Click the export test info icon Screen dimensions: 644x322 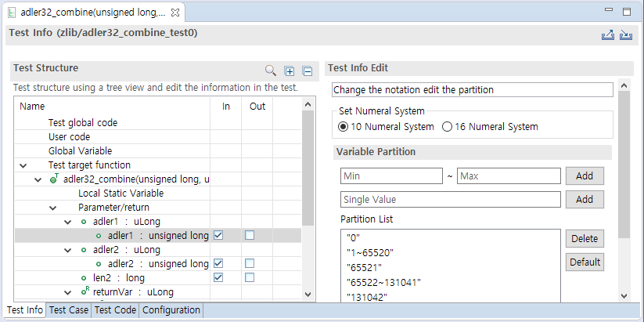coord(607,35)
